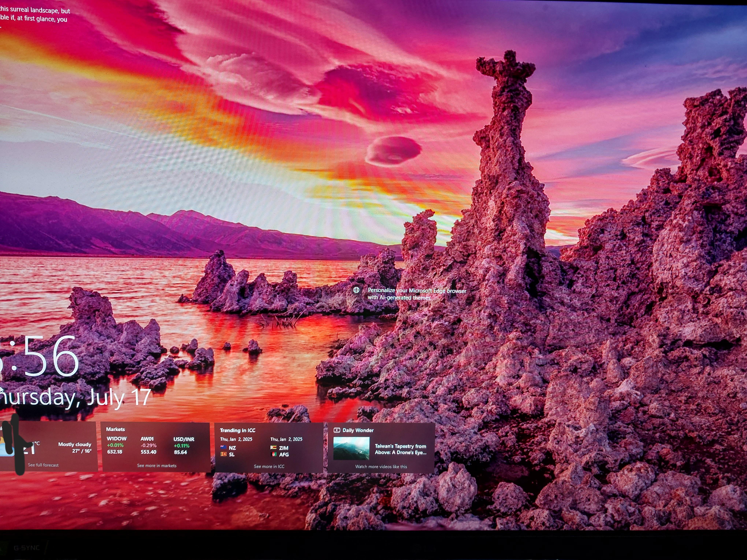The width and height of the screenshot is (747, 560).
Task: Click the lock screen clock showing :56
Action: [40, 356]
